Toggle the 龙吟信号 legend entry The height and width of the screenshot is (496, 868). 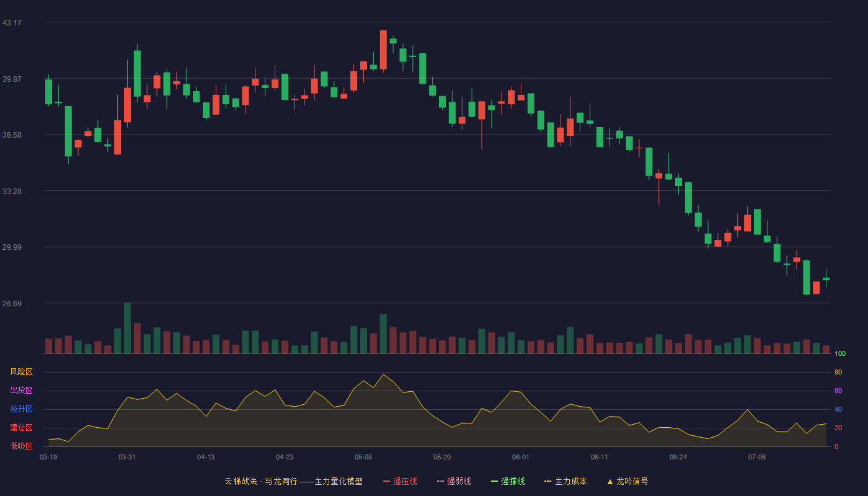pyautogui.click(x=627, y=481)
